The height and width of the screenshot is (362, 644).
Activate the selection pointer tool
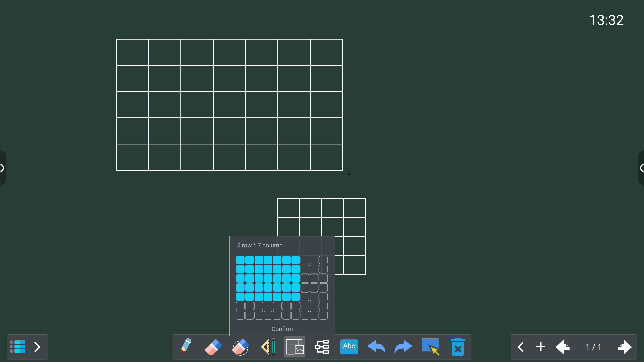[430, 347]
